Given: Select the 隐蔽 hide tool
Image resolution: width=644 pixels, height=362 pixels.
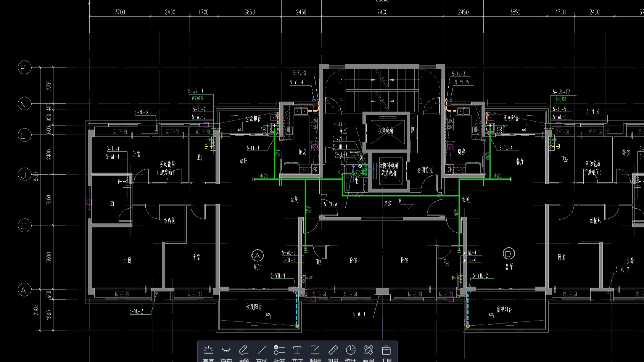Looking at the screenshot, I should coord(226,352).
